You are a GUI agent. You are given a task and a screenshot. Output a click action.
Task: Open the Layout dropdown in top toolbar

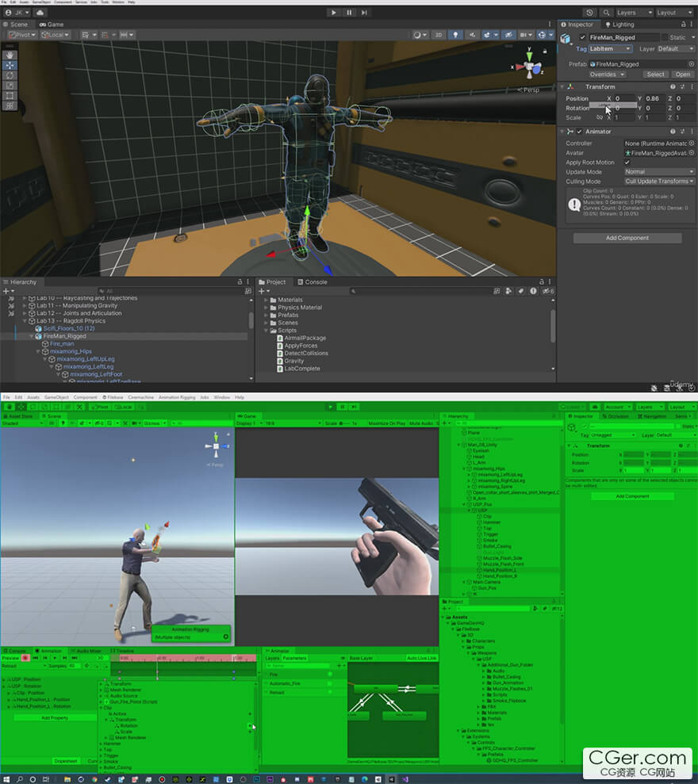[x=674, y=13]
